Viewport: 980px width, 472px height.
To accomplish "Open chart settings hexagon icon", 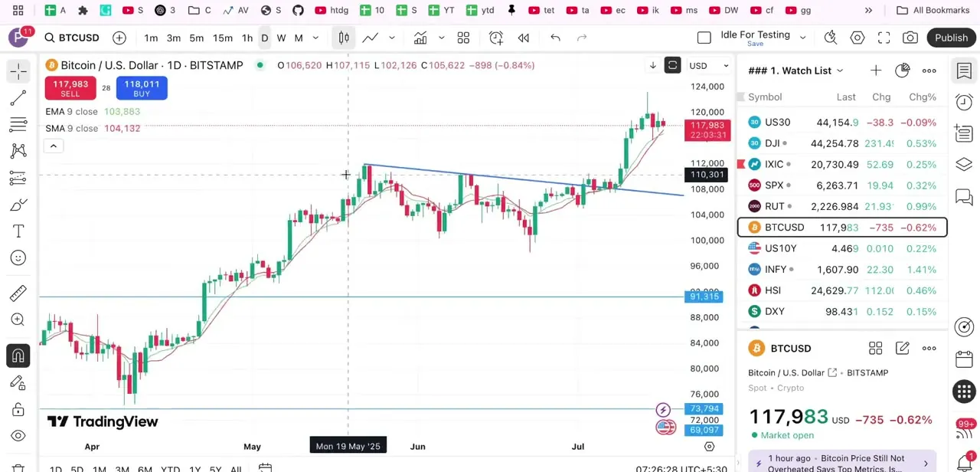I will click(x=857, y=38).
